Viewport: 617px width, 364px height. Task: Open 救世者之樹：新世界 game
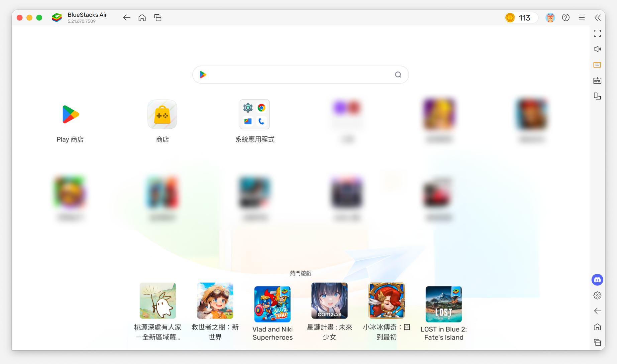[215, 312]
